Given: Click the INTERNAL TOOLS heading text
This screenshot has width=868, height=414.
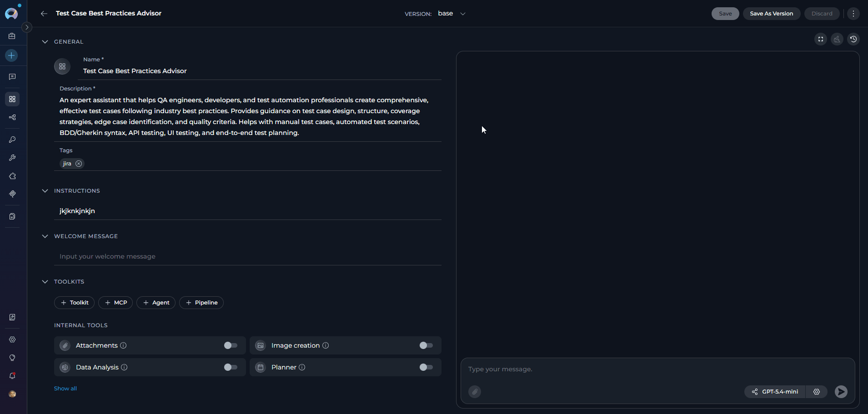Looking at the screenshot, I should (81, 325).
